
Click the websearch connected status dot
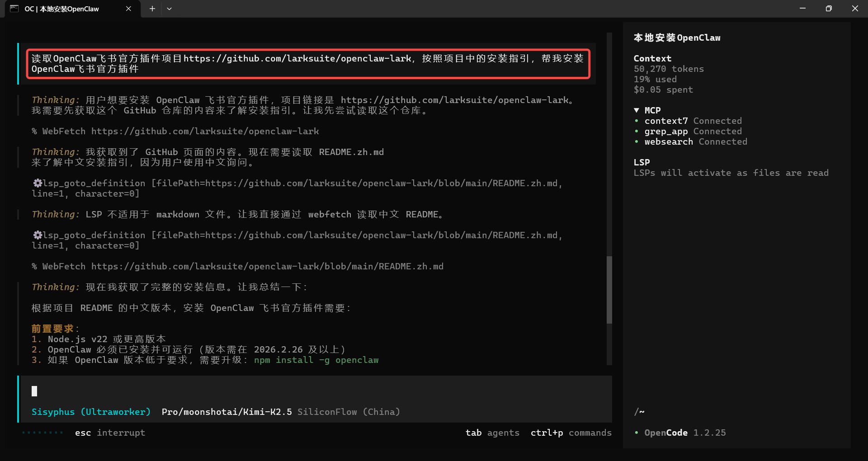637,142
